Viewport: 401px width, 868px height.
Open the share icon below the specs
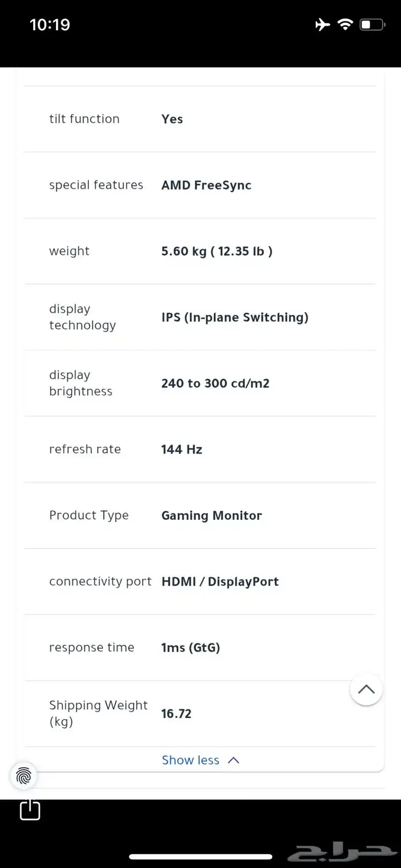[30, 810]
